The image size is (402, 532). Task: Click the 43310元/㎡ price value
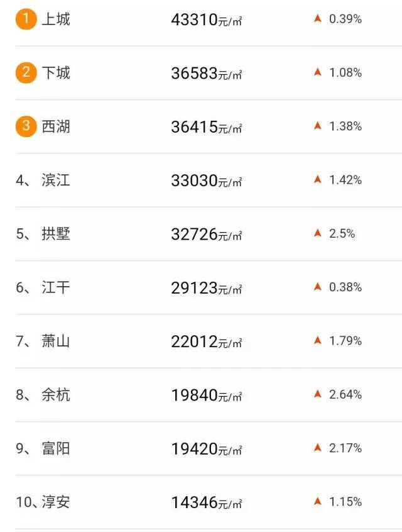tap(206, 20)
